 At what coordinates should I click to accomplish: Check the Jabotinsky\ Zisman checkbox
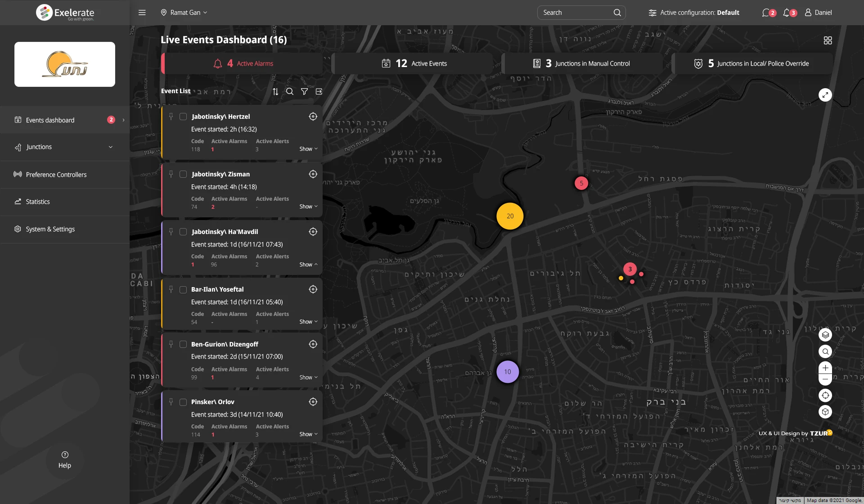tap(183, 174)
